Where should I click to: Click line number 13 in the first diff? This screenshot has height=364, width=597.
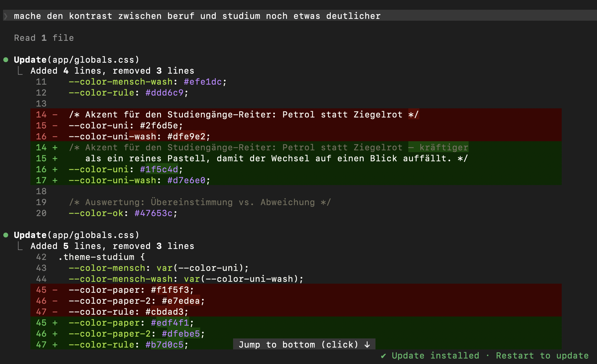coord(41,103)
